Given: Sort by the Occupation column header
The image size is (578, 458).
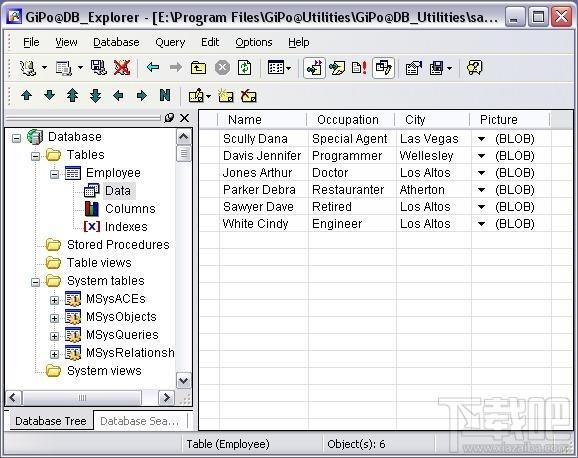Looking at the screenshot, I should (x=351, y=119).
